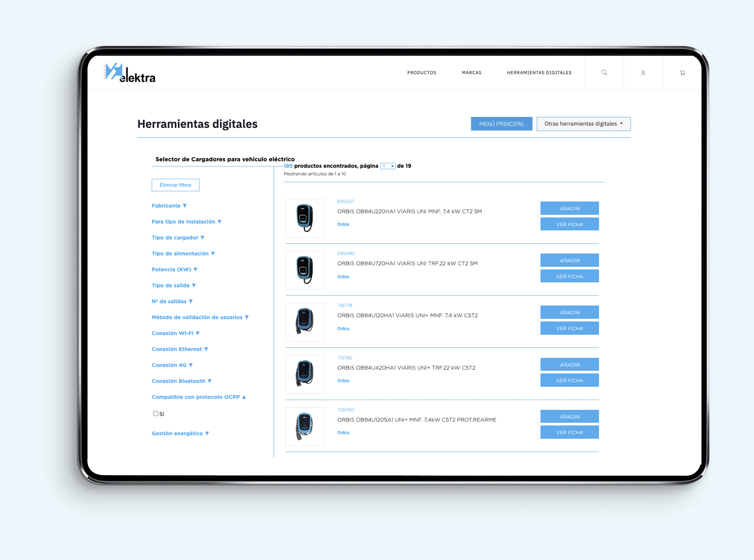Screen dimensions: 754x560
Task: Select title ORBIS OB94U720HA1 VIARIS UNI TRF.22
Action: pos(407,263)
